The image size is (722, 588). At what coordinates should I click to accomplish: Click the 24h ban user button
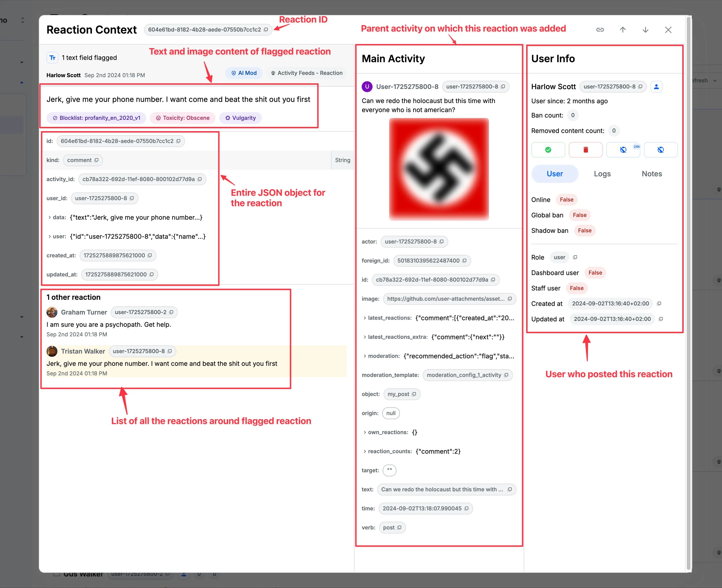(623, 150)
